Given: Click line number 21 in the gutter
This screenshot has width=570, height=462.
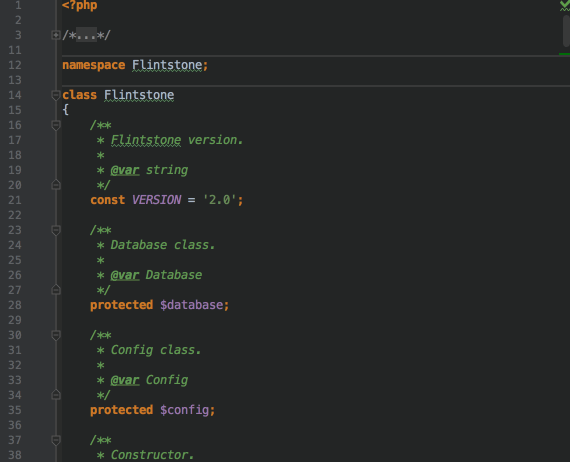Looking at the screenshot, I should click(15, 200).
